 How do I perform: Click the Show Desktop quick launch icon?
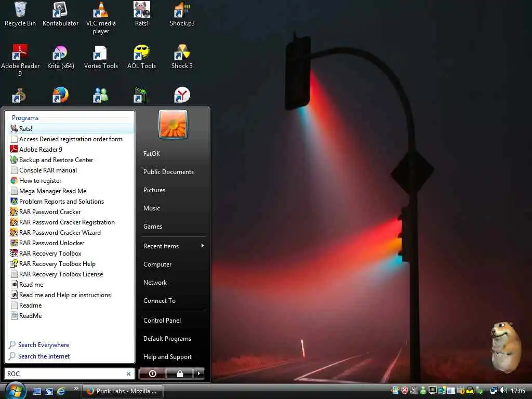click(37, 391)
